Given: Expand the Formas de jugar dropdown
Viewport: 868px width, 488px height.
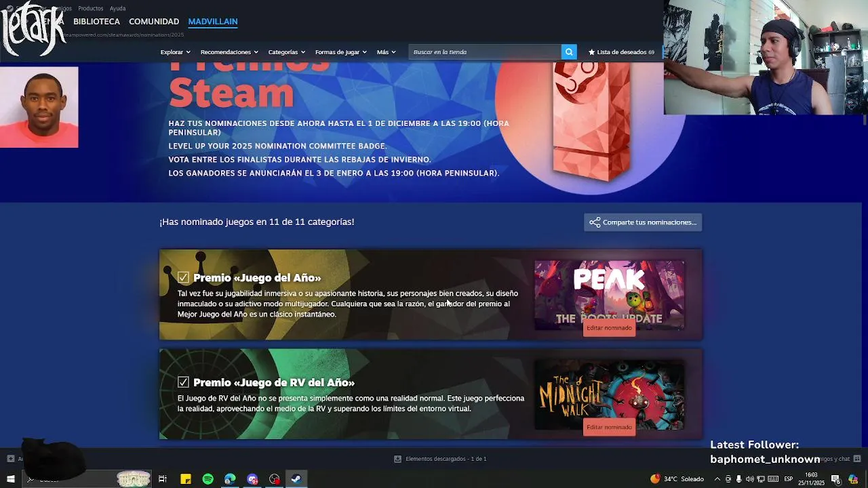Looking at the screenshot, I should (x=341, y=52).
